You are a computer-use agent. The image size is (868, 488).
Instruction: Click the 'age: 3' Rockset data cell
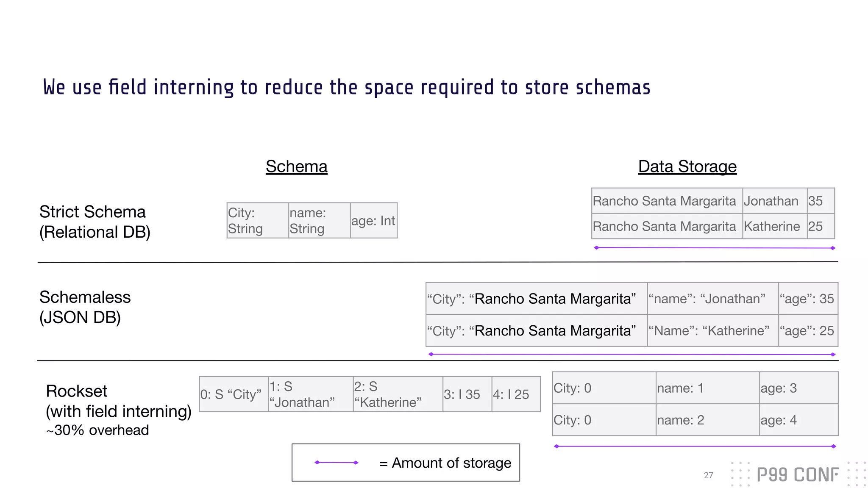pyautogui.click(x=799, y=388)
